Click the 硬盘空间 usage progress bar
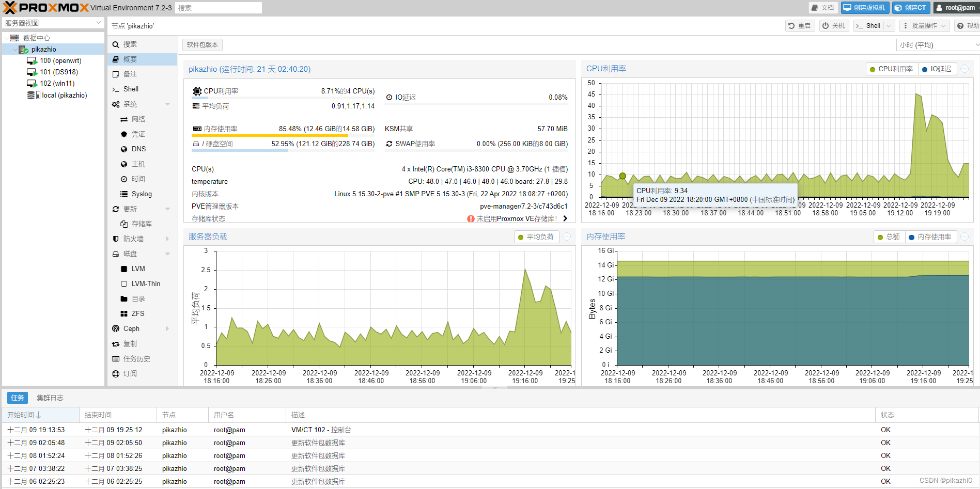The image size is (980, 489). (283, 150)
